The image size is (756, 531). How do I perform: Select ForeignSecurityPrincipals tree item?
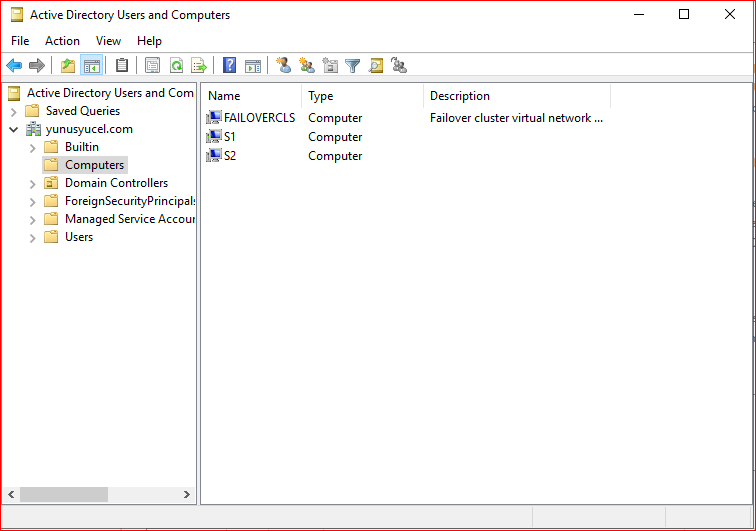(130, 201)
